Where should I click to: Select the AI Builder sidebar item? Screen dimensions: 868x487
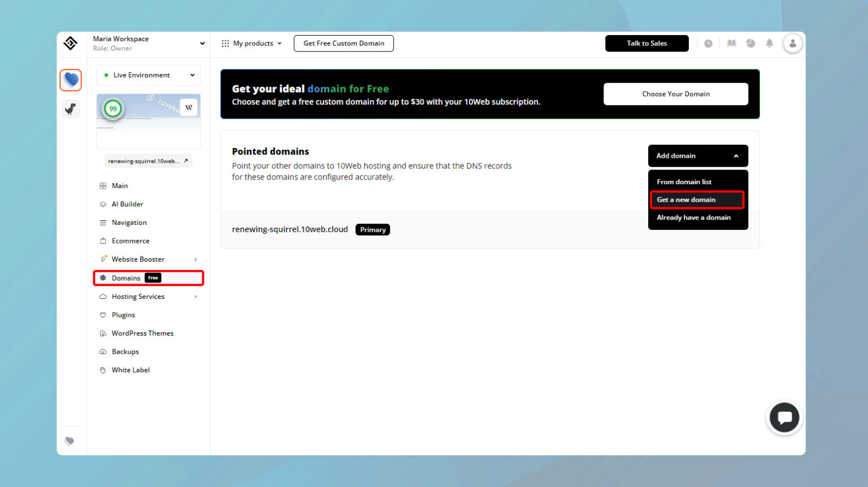pos(128,204)
